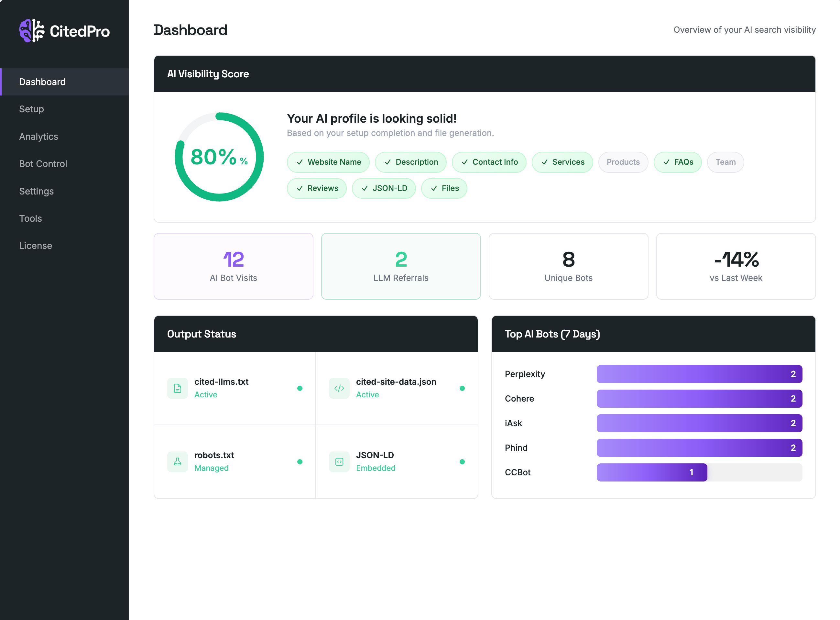Screen dimensions: 840x620
Task: Click the 80% visibility score progress ring
Action: (x=219, y=157)
